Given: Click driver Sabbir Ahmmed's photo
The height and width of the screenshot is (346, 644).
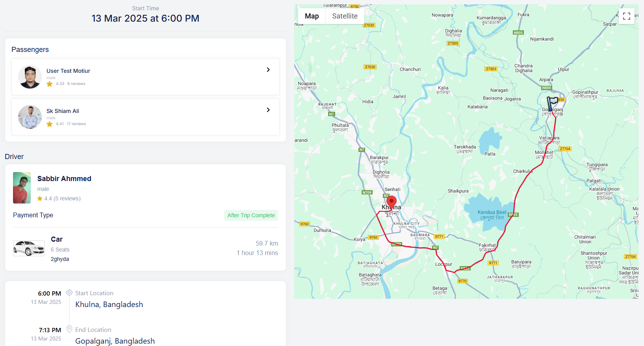Looking at the screenshot, I should coord(22,188).
